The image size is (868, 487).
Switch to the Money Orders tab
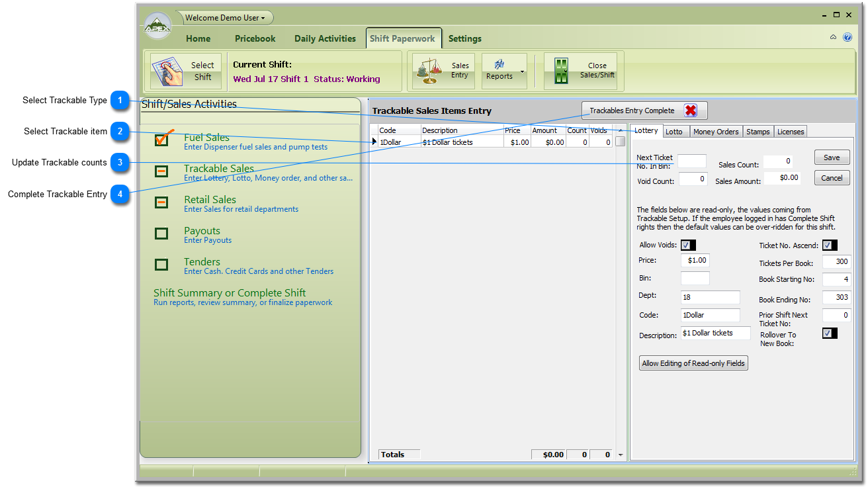[716, 132]
